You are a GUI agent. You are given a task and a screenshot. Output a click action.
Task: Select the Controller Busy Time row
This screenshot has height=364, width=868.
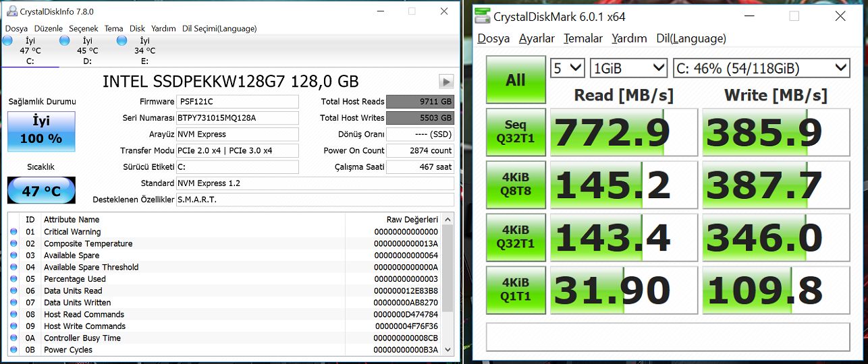[x=225, y=338]
